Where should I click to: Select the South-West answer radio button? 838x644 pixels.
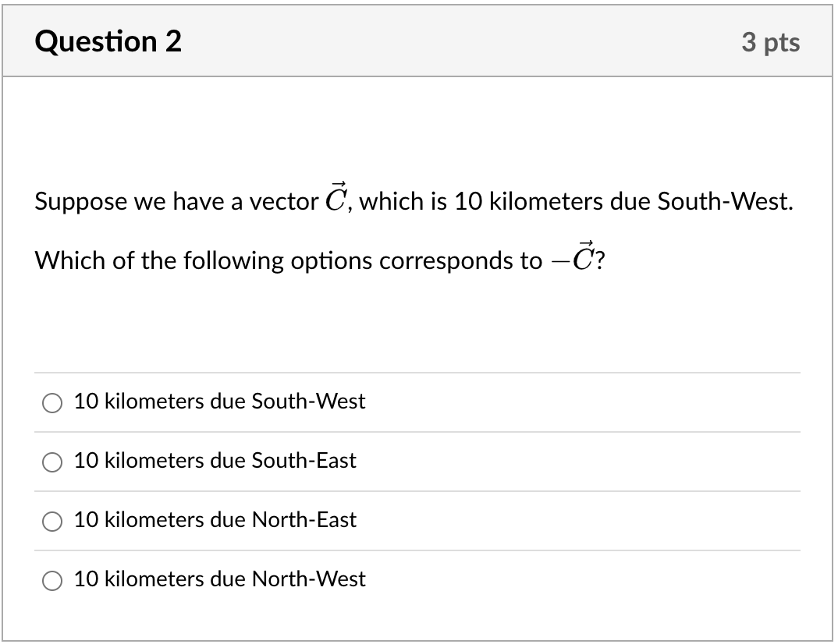[x=51, y=402]
